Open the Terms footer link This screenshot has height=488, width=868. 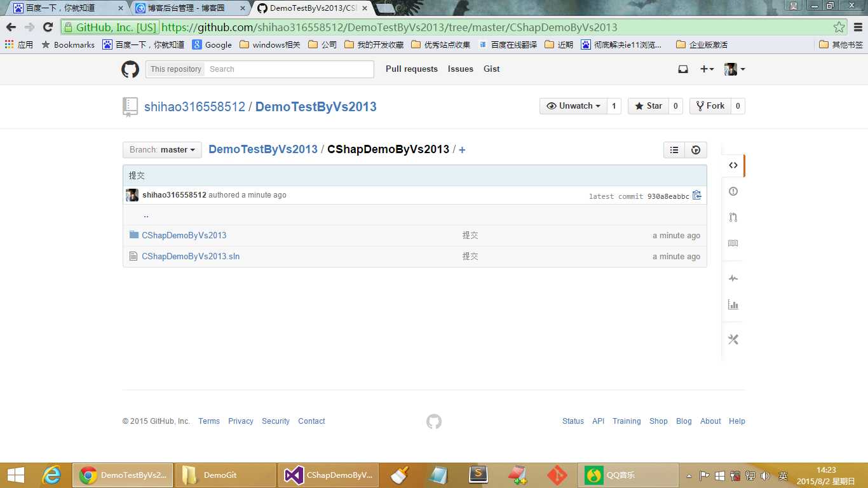209,421
